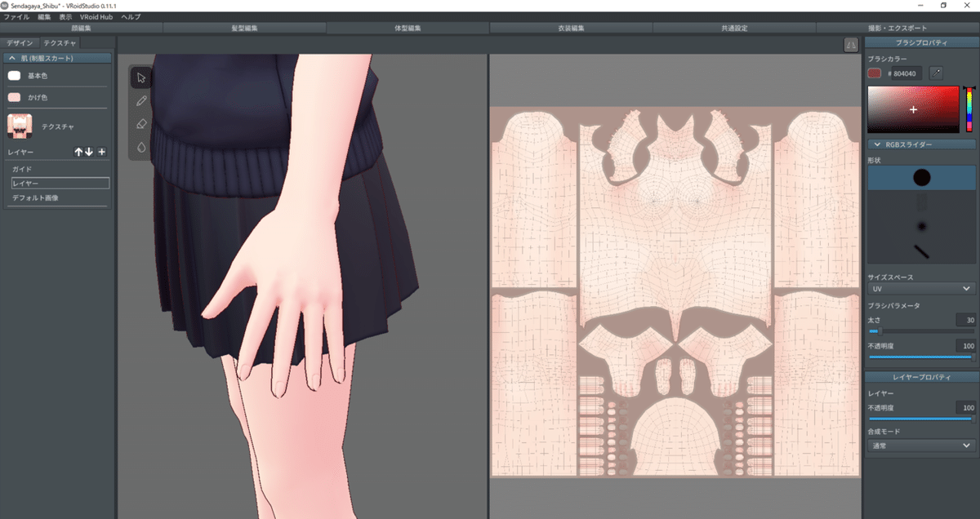The height and width of the screenshot is (519, 980).
Task: Choose the soft round brush shape
Action: pyautogui.click(x=921, y=226)
